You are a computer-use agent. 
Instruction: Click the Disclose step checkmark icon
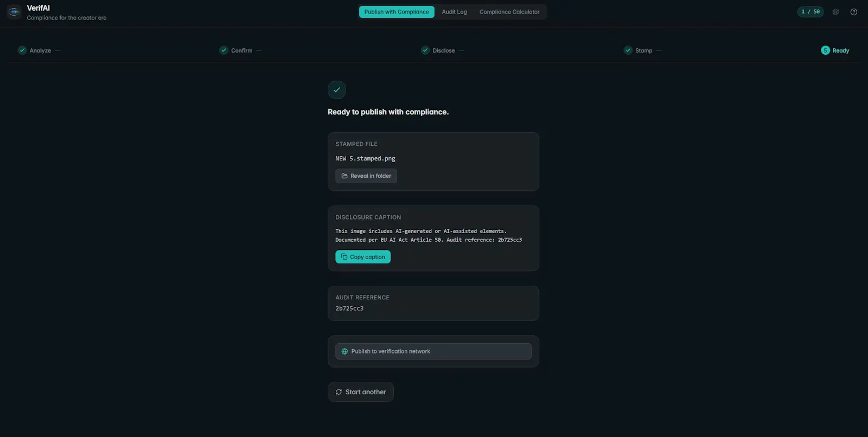pyautogui.click(x=425, y=50)
